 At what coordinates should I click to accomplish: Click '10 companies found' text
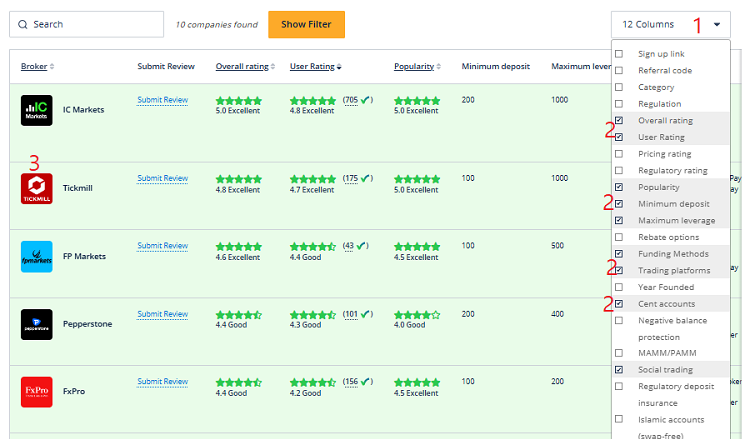[x=217, y=25]
